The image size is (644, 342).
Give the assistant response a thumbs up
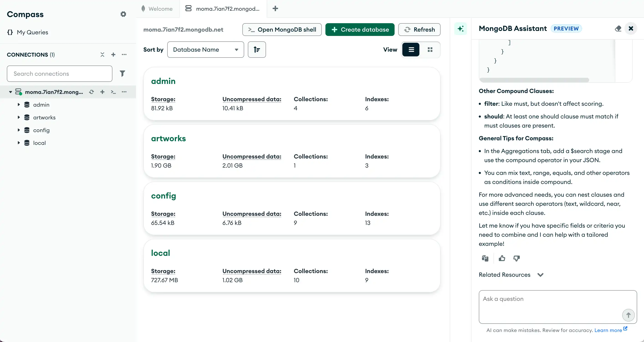point(502,258)
